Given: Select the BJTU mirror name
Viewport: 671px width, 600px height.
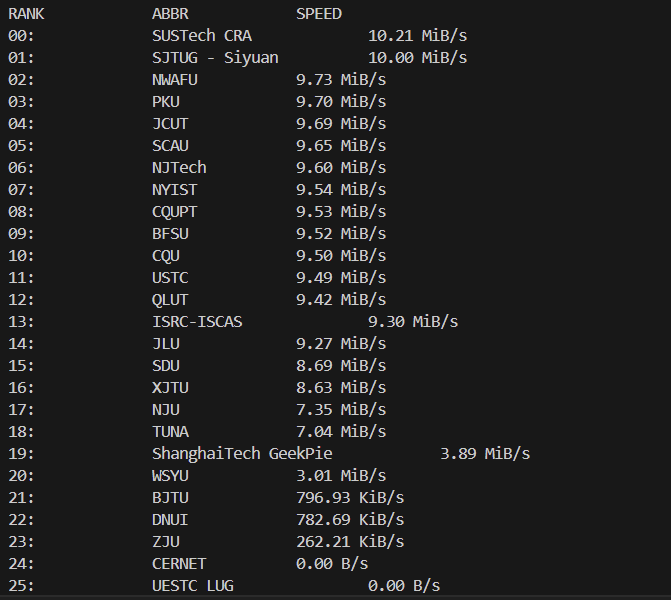Looking at the screenshot, I should click(x=170, y=498).
